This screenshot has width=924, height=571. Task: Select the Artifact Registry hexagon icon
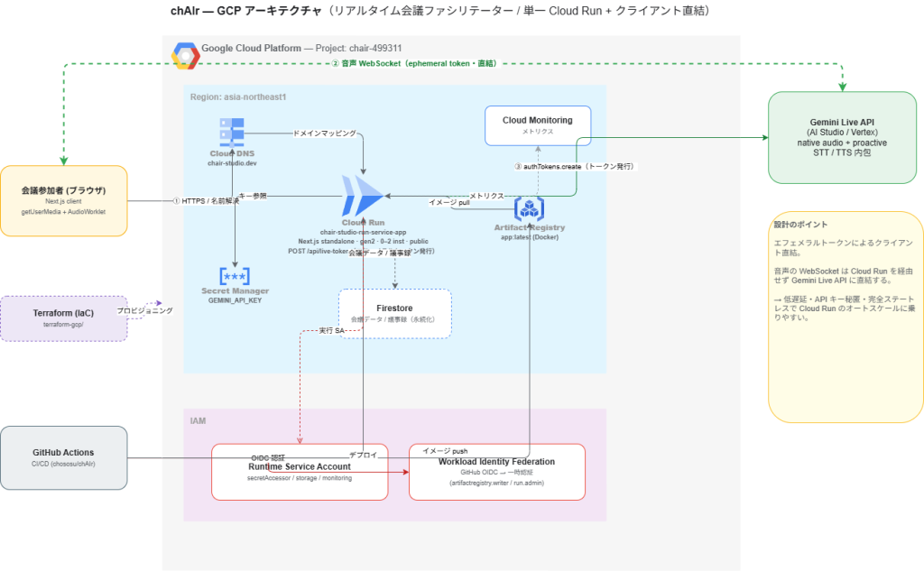pyautogui.click(x=529, y=208)
